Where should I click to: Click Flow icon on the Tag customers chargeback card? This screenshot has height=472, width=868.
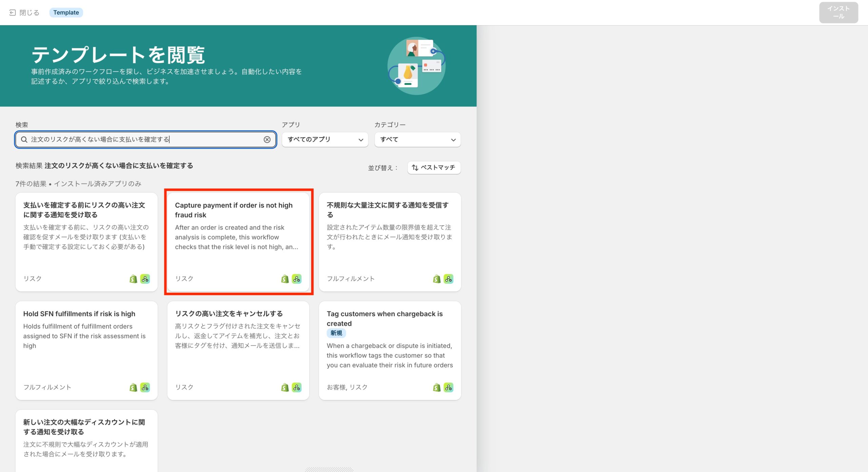448,388
